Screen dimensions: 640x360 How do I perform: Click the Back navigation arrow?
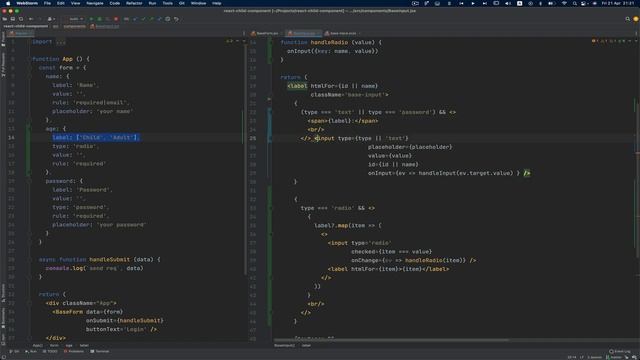click(31, 19)
